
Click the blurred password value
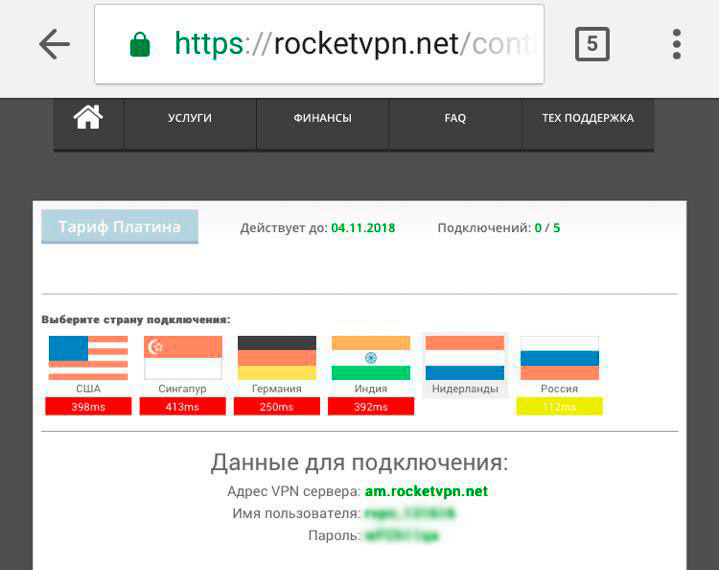(x=402, y=536)
